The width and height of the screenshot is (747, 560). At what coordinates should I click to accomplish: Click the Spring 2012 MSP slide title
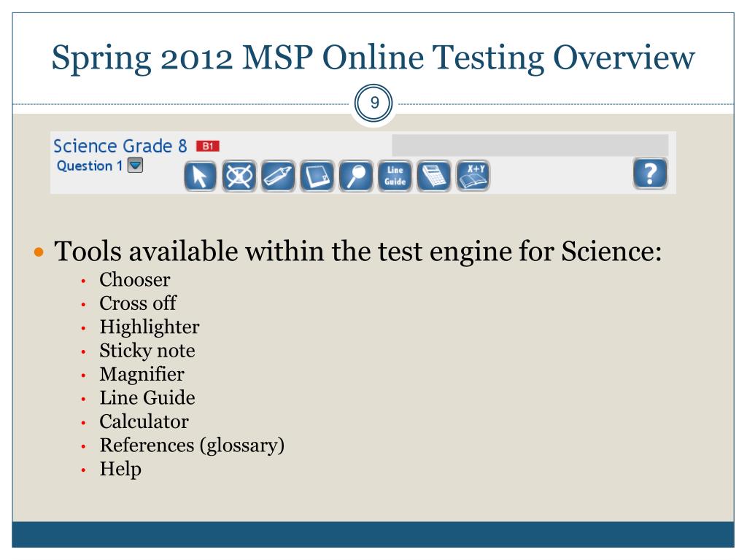373,58
